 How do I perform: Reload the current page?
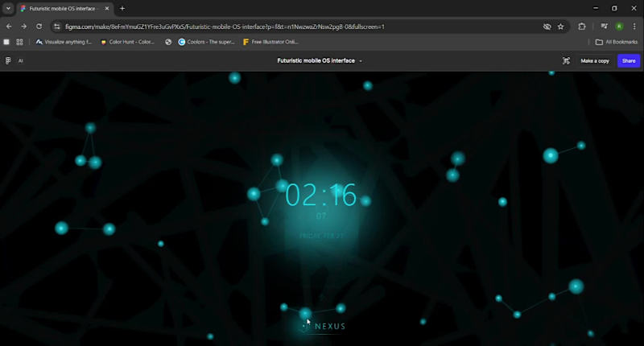click(x=39, y=27)
